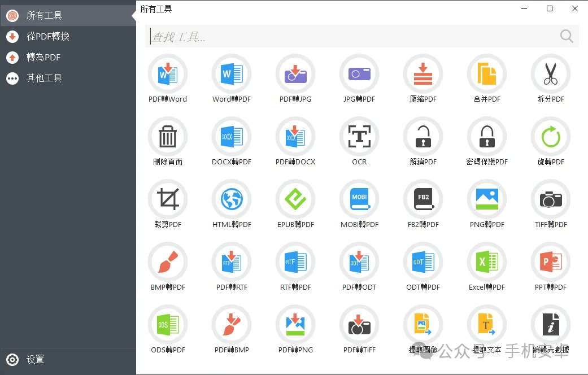
Task: Switch to the 從PDF轉換 sidebar category
Action: click(68, 36)
